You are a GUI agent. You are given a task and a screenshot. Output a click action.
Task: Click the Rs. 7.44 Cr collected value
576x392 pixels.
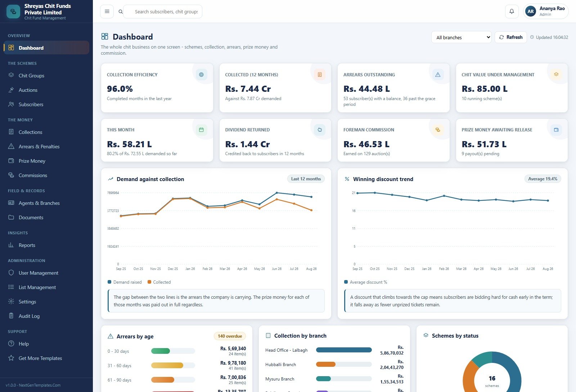click(248, 89)
